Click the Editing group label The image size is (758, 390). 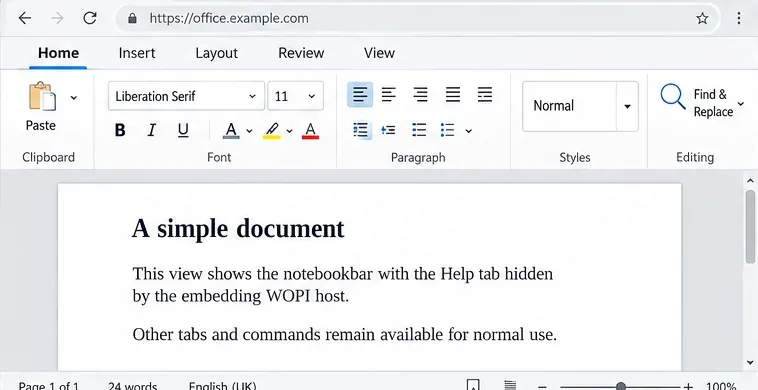(695, 158)
